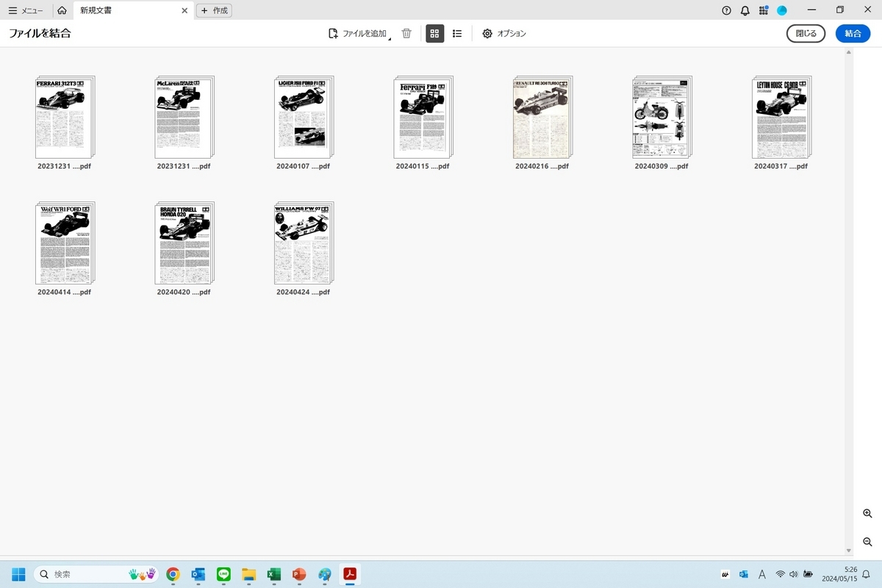Select the motorcycle manual 20240309 thumbnail
Viewport: 882px width, 588px height.
coord(662,117)
